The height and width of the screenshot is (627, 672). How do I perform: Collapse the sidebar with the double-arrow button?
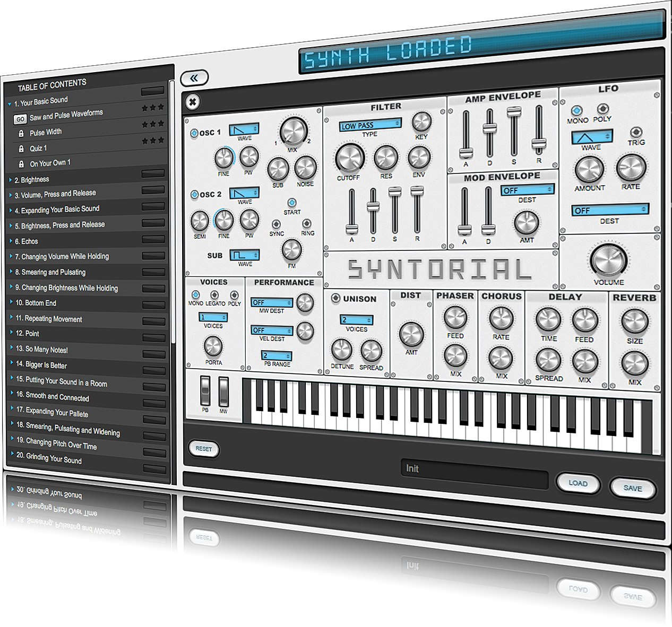(194, 78)
